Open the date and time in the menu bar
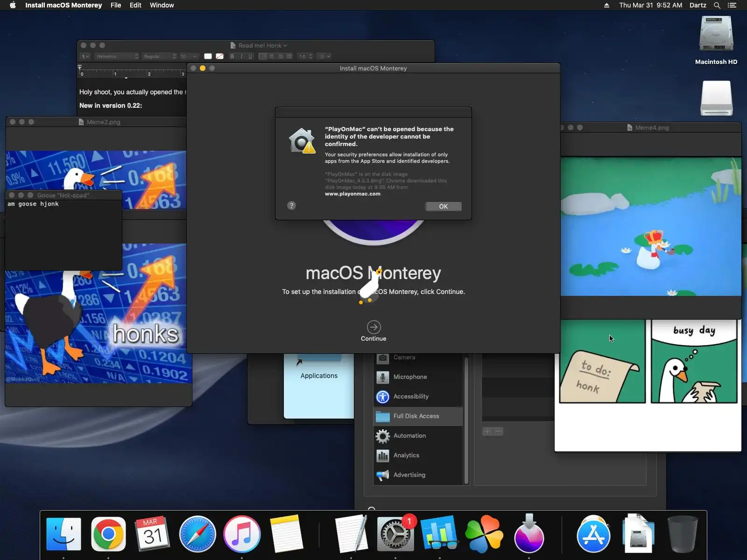The height and width of the screenshot is (560, 747). [x=650, y=5]
